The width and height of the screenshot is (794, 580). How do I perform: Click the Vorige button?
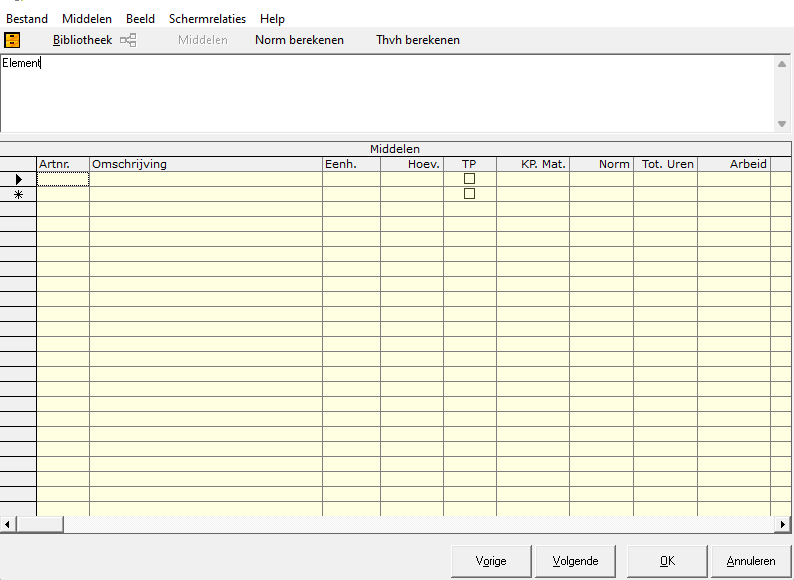pos(491,561)
